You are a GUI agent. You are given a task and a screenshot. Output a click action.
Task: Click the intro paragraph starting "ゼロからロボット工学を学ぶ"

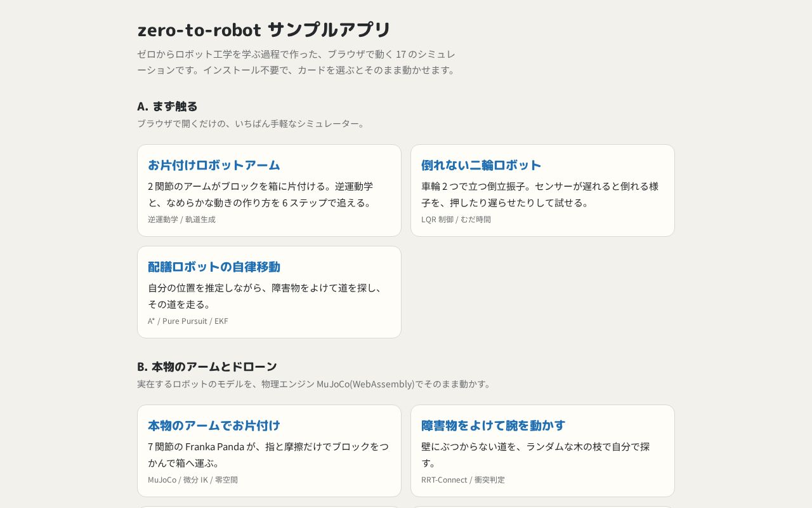[297, 62]
